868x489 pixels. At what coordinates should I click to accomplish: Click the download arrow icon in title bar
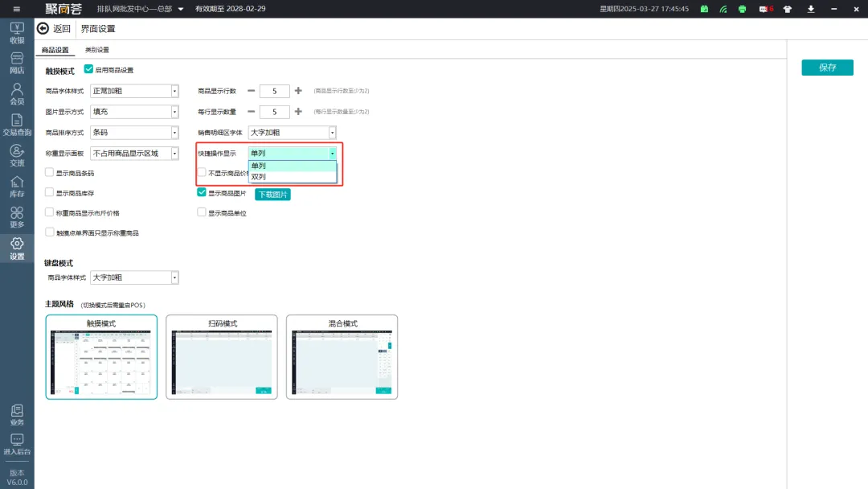[x=811, y=9]
